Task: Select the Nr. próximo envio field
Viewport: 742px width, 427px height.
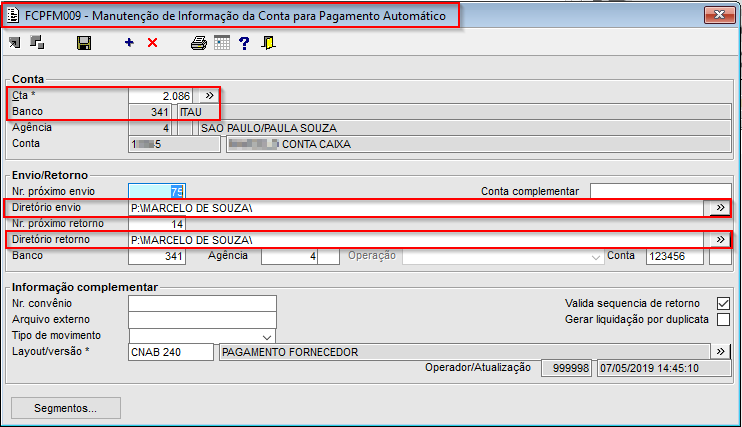Action: [x=157, y=192]
